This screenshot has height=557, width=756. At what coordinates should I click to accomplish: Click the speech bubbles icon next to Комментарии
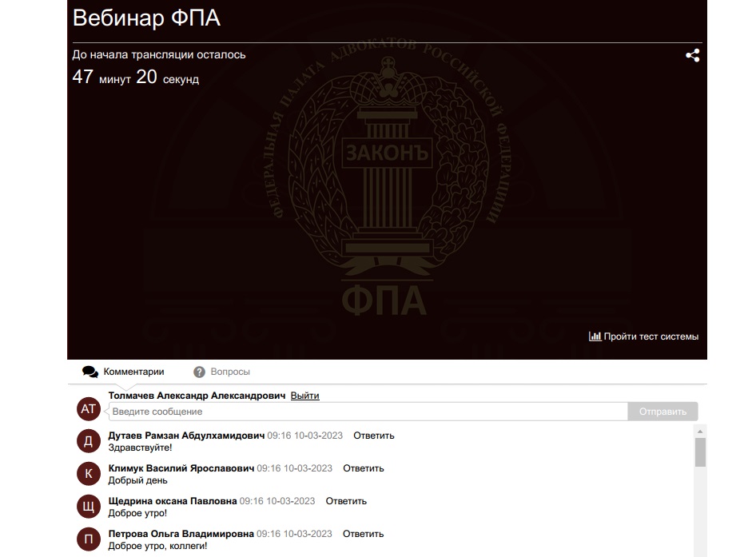[x=90, y=372]
